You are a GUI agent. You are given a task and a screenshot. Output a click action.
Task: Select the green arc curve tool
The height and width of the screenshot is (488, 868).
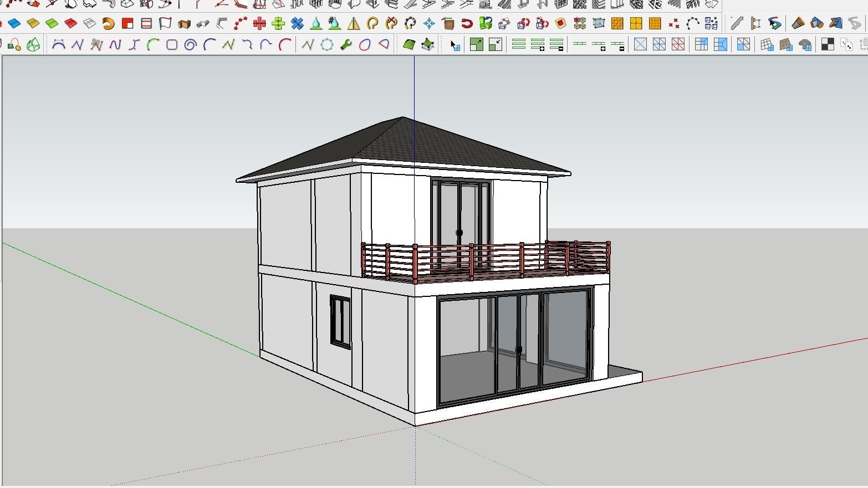coord(152,44)
